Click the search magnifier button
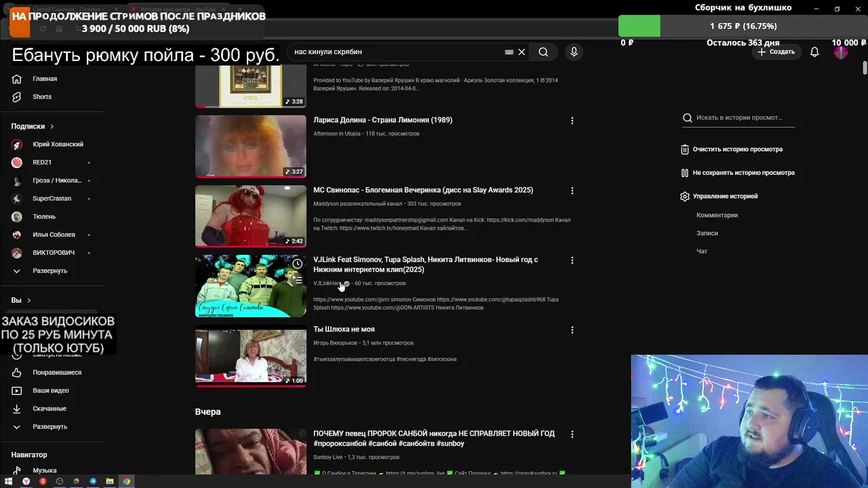This screenshot has height=488, width=868. point(543,52)
